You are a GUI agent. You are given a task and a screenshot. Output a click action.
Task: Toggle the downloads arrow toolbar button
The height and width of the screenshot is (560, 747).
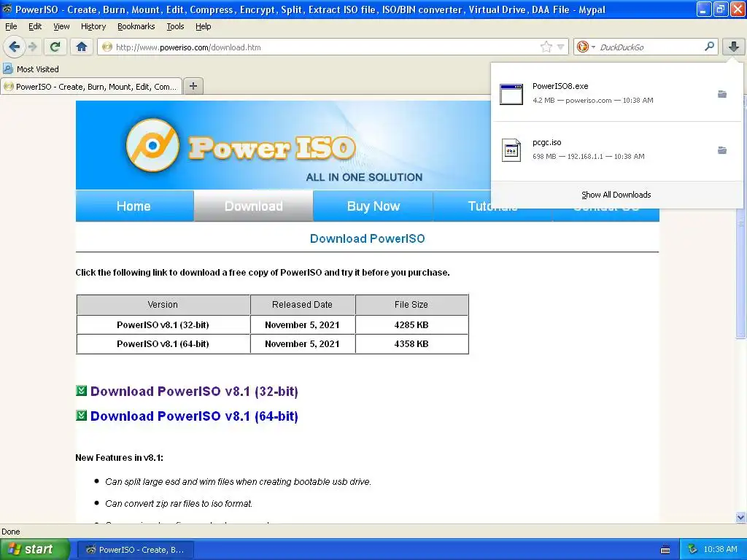(734, 47)
